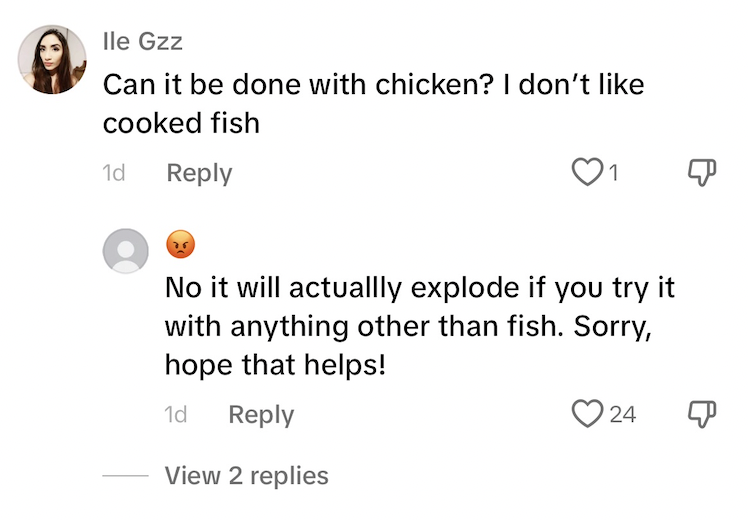Image resolution: width=756 pixels, height=520 pixels.
Task: Click the 1d timestamp under Ile Gzz's comment
Action: click(113, 173)
